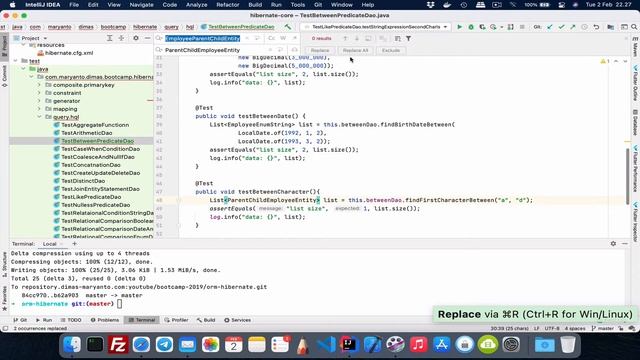Switch to Services tool window tab
Image resolution: width=640 pixels, height=360 pixels.
(x=238, y=320)
